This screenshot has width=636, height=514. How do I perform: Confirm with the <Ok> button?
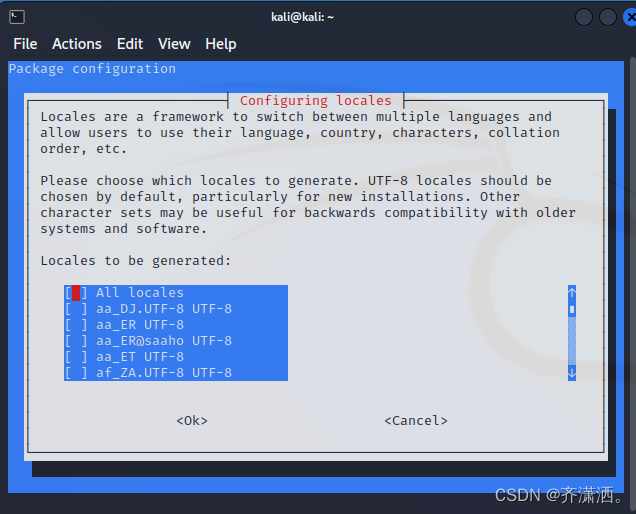[192, 421]
